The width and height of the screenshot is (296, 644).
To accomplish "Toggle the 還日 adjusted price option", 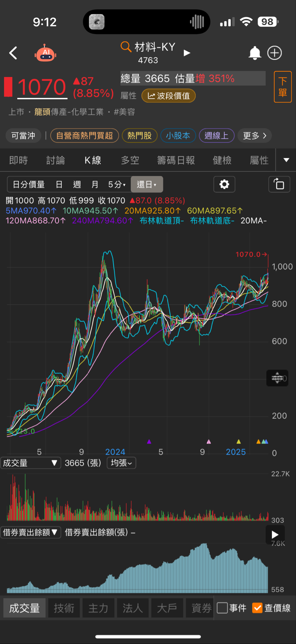I will (x=147, y=184).
